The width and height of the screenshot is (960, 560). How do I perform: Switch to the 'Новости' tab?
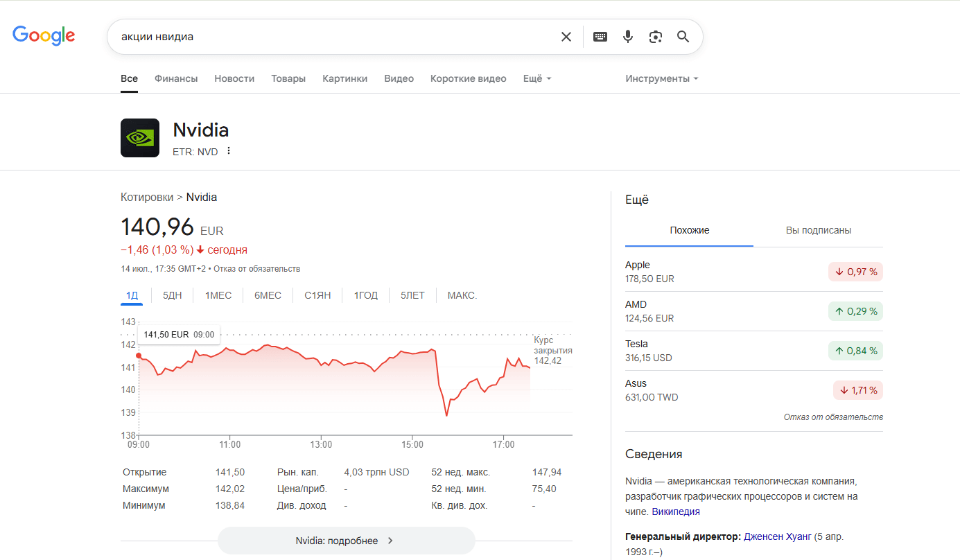(x=234, y=79)
